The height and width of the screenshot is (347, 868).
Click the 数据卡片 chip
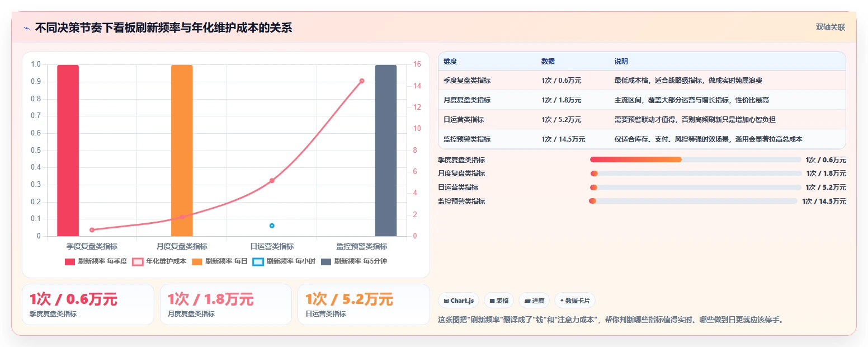[x=575, y=301]
